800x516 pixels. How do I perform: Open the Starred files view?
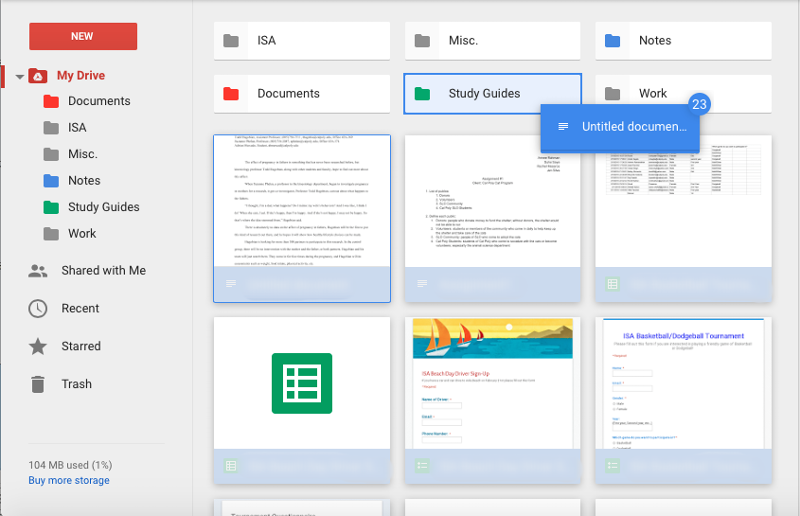point(81,346)
